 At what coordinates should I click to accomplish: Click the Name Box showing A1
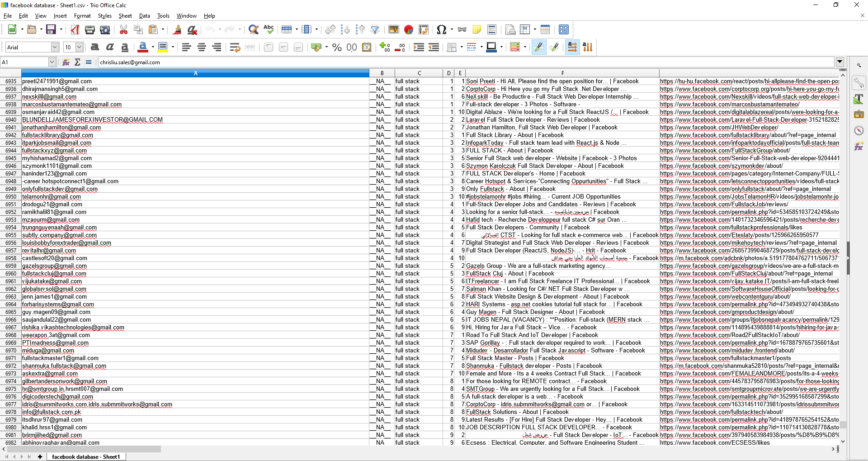(24, 62)
